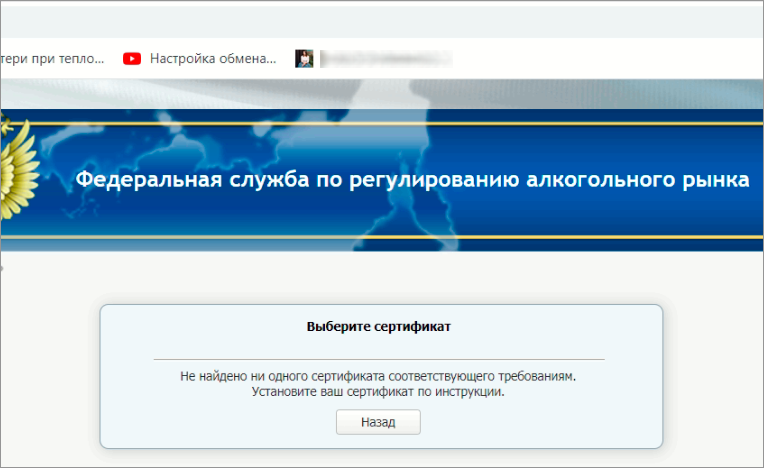Open the blurred bookmark next to photo
764x468 pixels.
point(386,58)
